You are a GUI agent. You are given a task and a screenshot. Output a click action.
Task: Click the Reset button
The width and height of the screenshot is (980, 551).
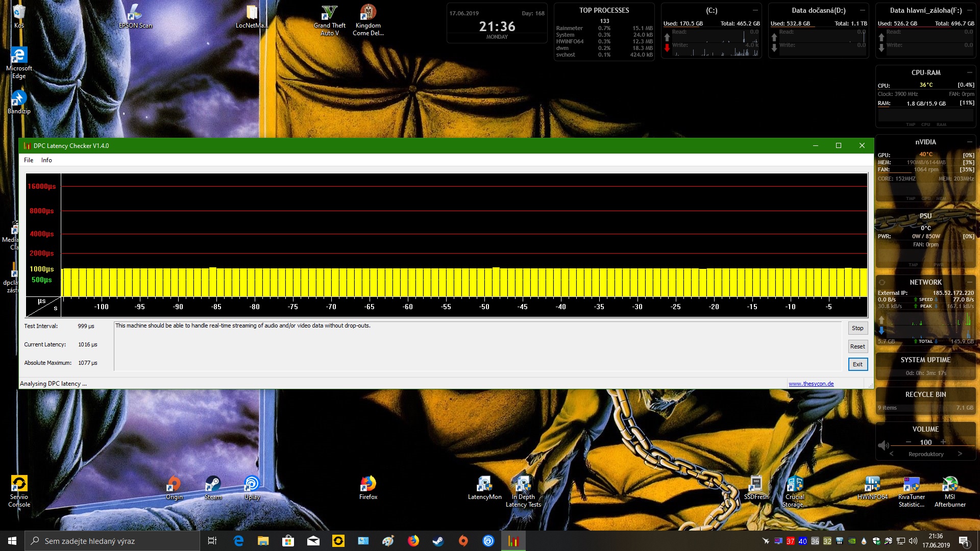click(857, 346)
